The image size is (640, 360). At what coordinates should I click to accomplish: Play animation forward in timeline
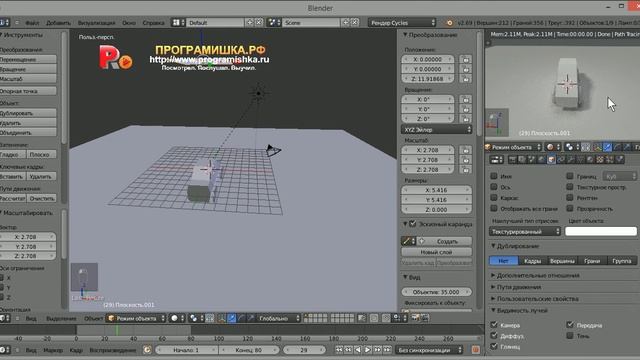pos(368,350)
